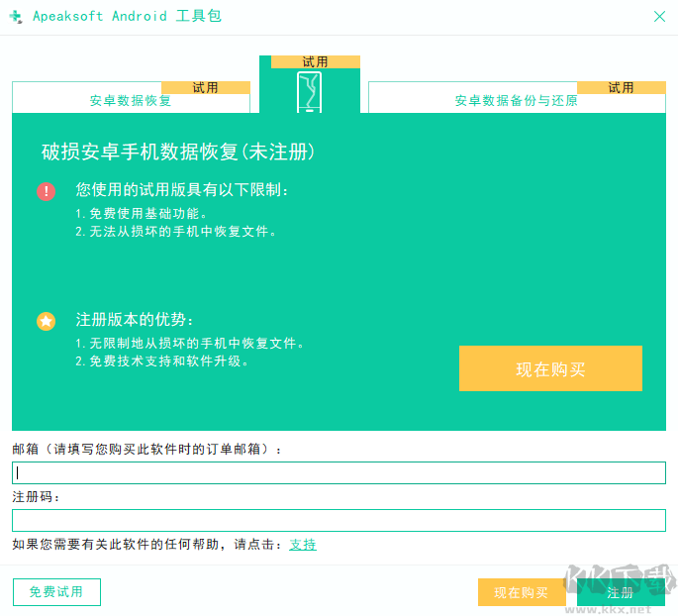Click text 1.免费使用基础功能。
Screen dimensions: 678x616
142,213
